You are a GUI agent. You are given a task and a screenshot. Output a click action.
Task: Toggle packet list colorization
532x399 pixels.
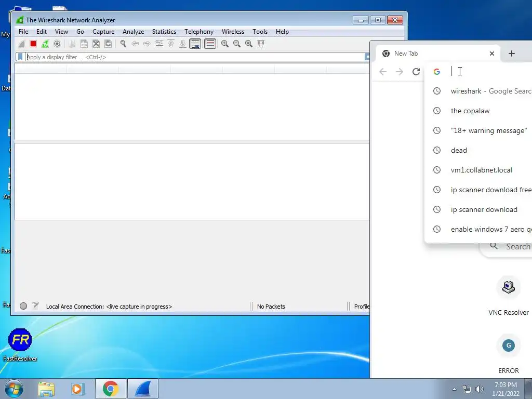[x=210, y=44]
